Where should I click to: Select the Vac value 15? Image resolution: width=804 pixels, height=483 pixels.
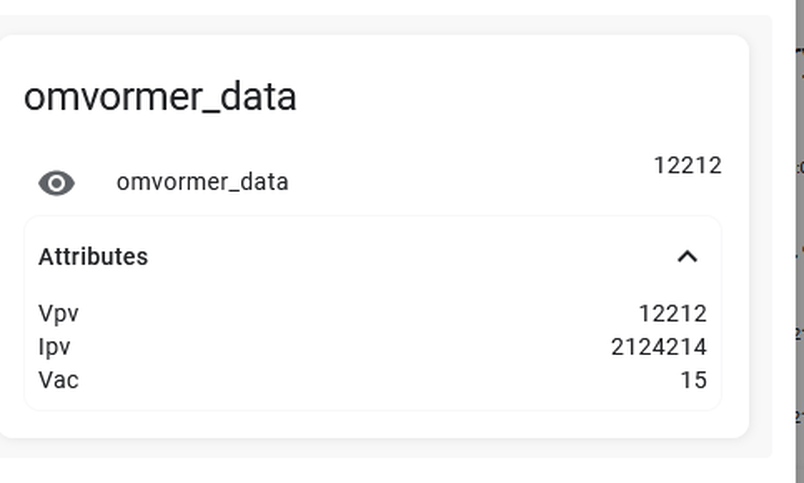point(693,380)
